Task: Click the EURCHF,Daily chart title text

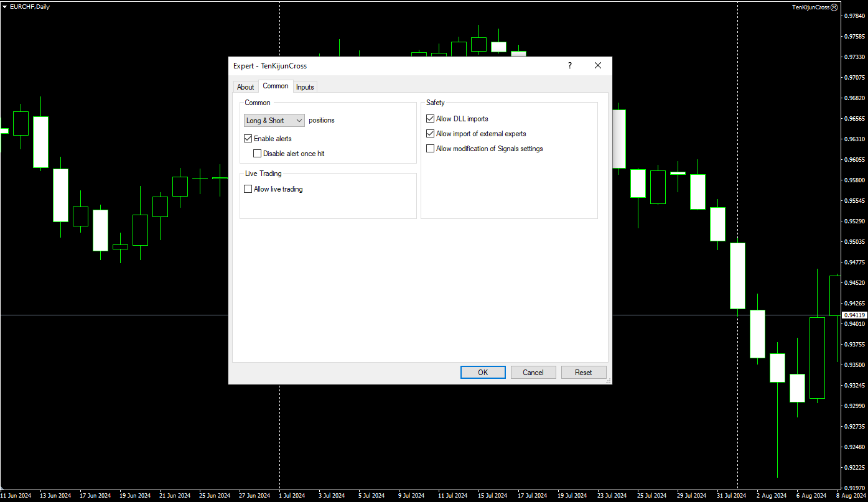Action: coord(30,7)
